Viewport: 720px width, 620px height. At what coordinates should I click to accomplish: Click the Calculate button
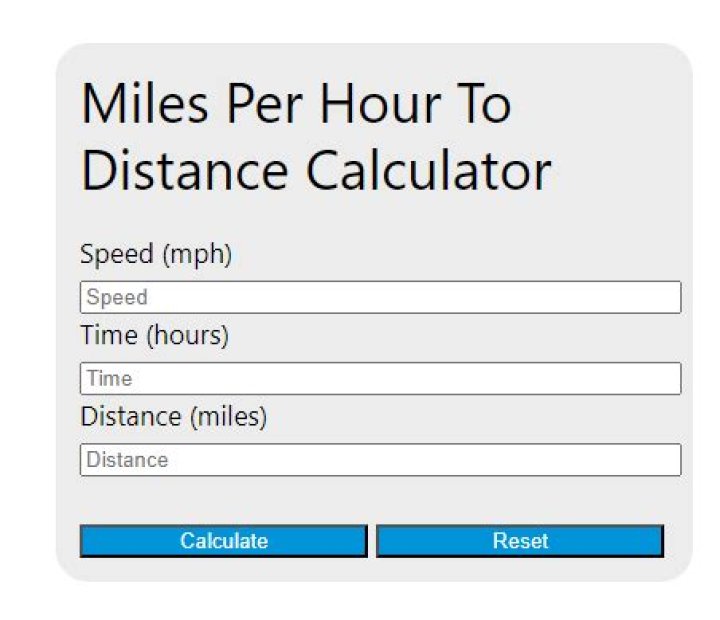coord(223,541)
